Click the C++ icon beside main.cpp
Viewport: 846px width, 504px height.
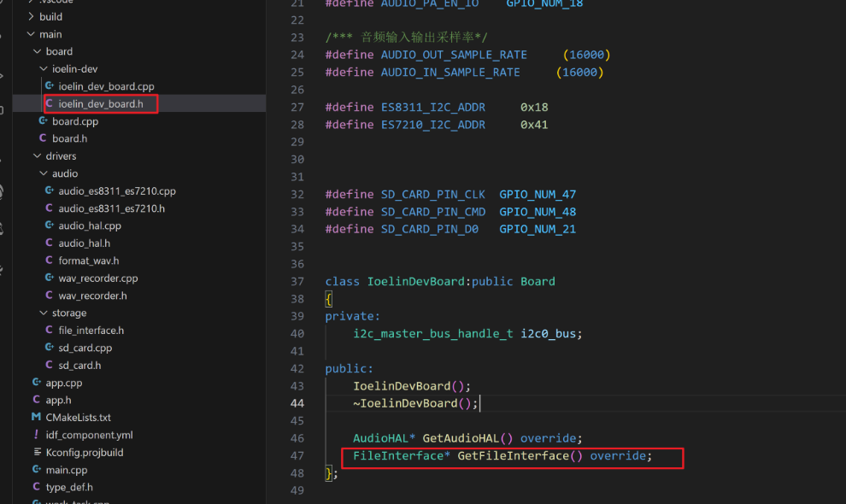tap(36, 470)
